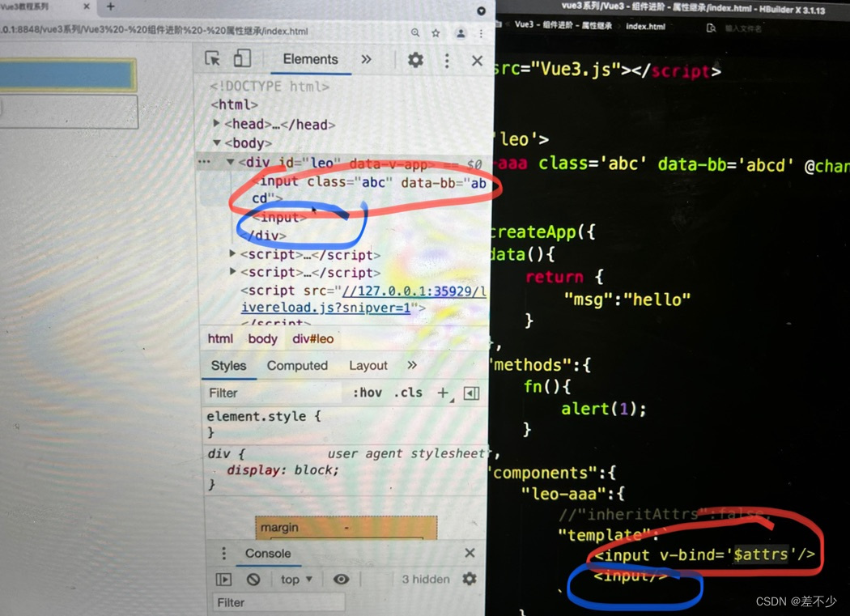Focus the console Filter field

(x=278, y=602)
